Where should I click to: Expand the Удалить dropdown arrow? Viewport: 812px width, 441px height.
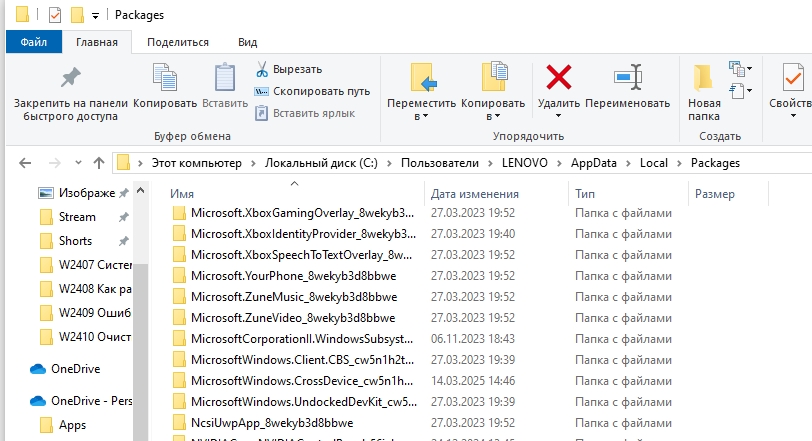[558, 116]
